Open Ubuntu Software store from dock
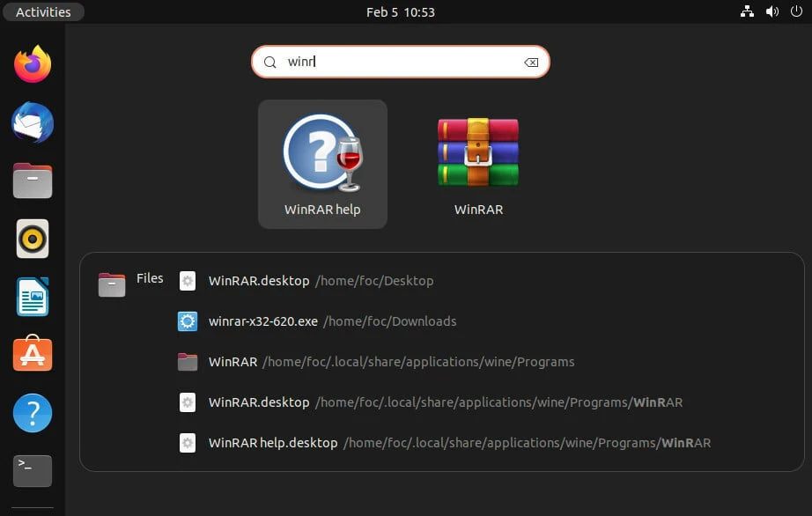Viewport: 812px width, 516px height. (x=33, y=355)
